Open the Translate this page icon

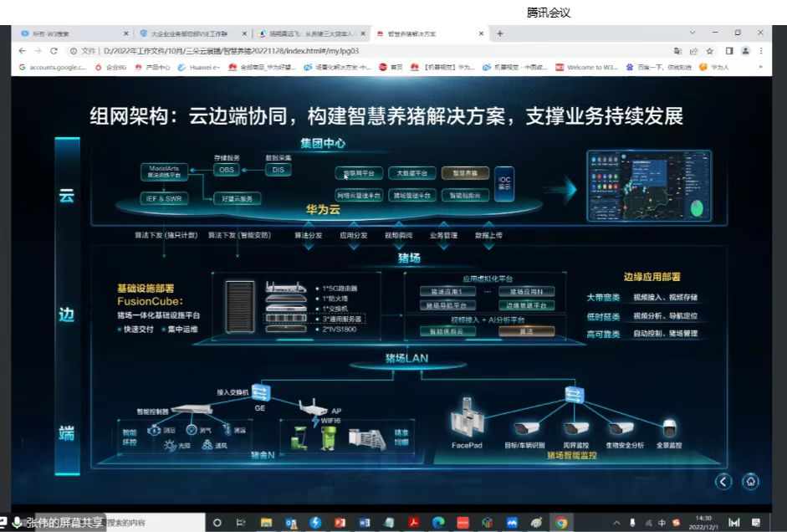677,51
